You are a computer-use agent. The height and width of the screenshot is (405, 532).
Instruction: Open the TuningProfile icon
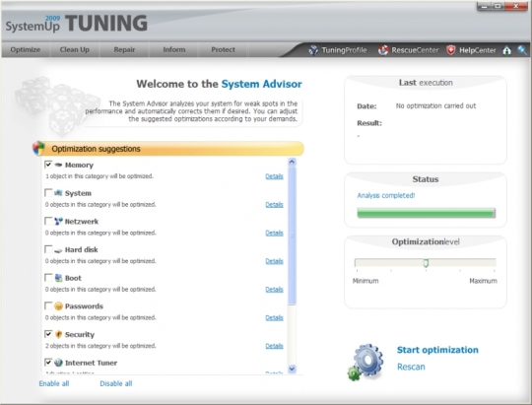(x=313, y=50)
